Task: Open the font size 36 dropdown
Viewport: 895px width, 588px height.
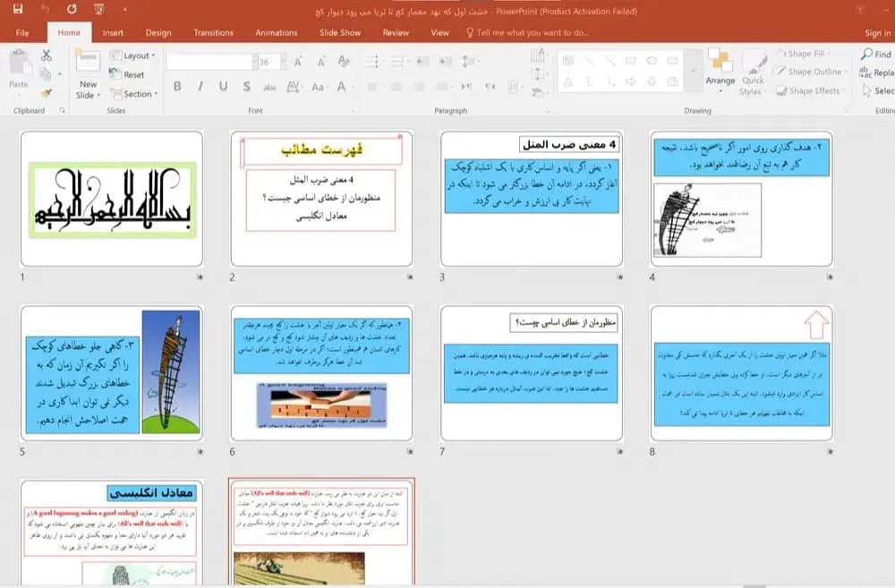Action: point(283,62)
